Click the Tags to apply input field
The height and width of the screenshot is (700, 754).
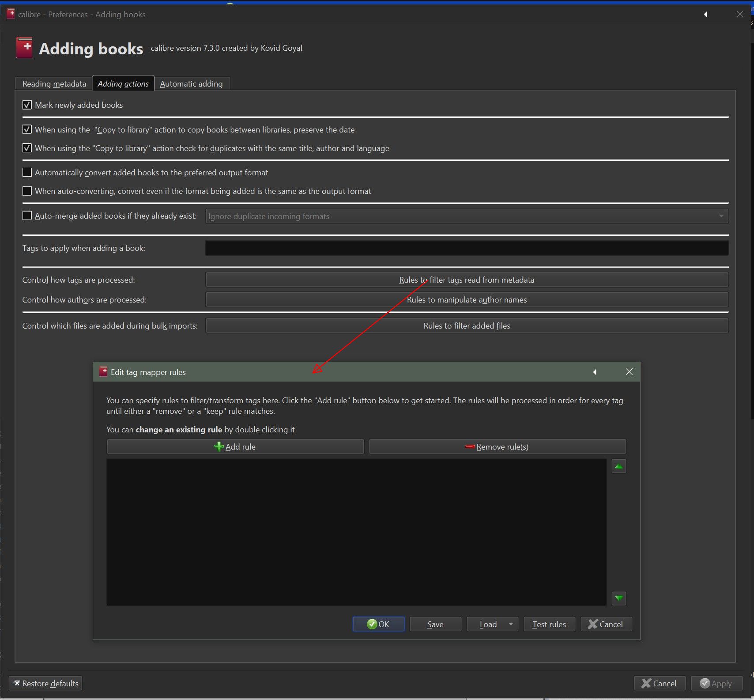click(467, 248)
